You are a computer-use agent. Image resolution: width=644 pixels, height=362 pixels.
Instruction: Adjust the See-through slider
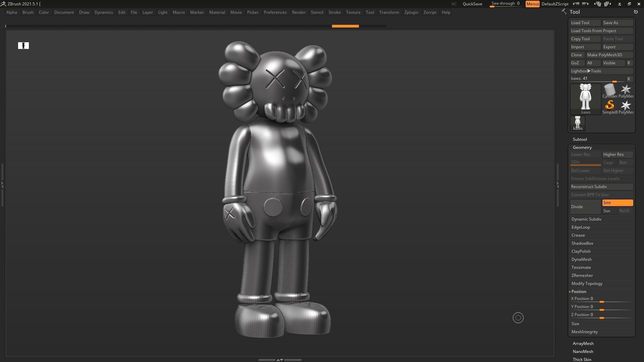click(505, 4)
